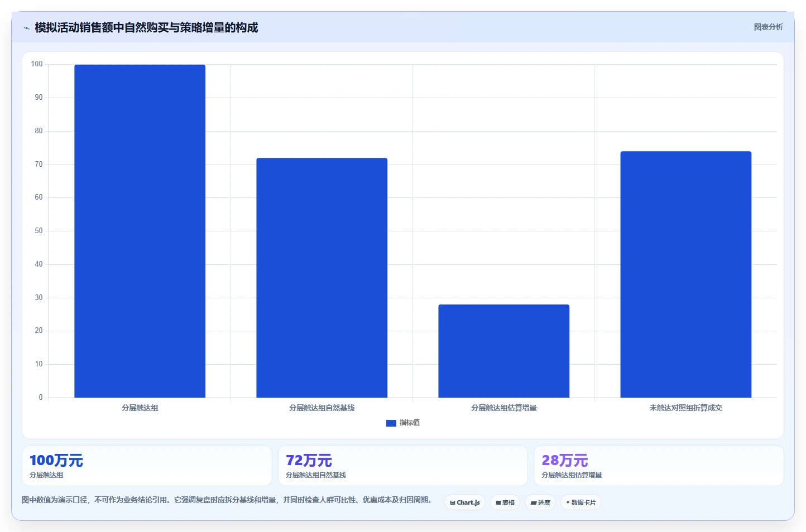Select the 进度 tag chip
This screenshot has height=532, width=806.
540,502
